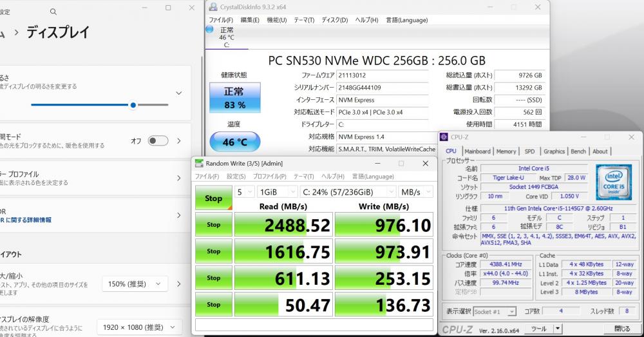Open test count dropdown showing 5
644x337 pixels.
[x=244, y=192]
